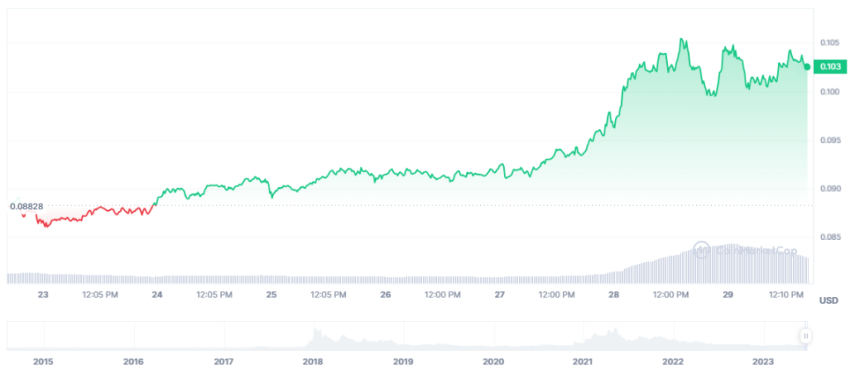Click the green 0.103 current price tag
This screenshot has width=860, height=379.
(x=830, y=66)
